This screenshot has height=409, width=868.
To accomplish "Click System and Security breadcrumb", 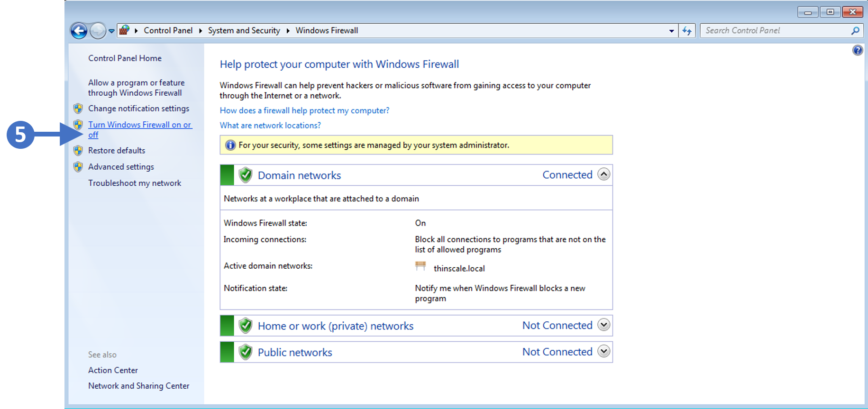I will coord(244,30).
